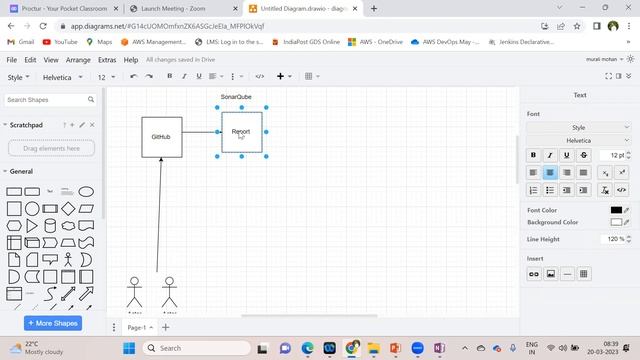640x360 pixels.
Task: Click the Undo arrow in toolbar
Action: [133, 76]
